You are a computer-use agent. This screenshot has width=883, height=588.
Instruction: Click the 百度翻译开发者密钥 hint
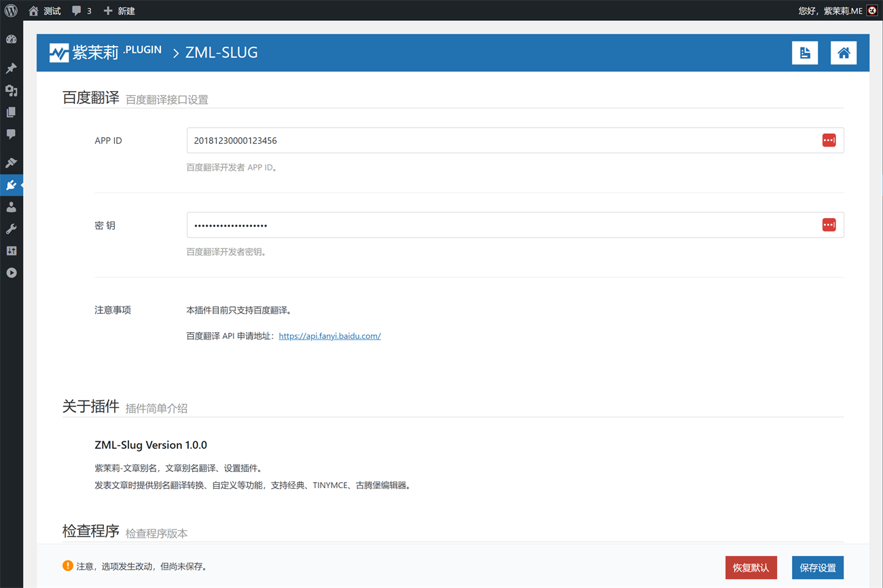[227, 252]
